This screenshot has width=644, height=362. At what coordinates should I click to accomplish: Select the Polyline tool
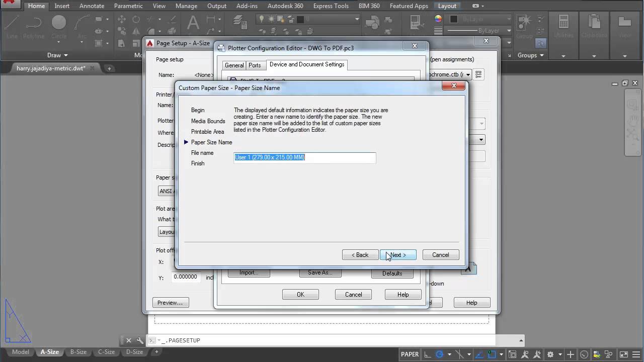(34, 26)
